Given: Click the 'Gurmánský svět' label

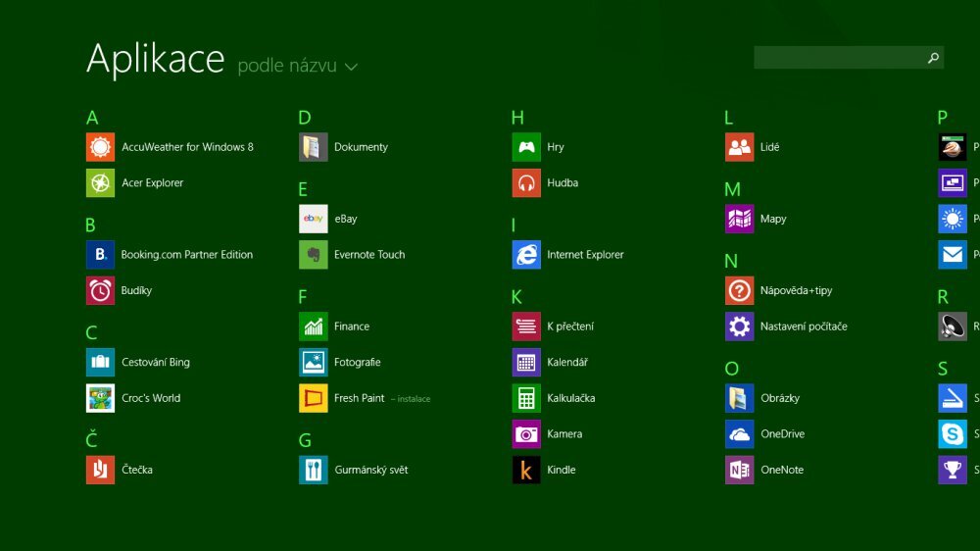Looking at the screenshot, I should 371,470.
